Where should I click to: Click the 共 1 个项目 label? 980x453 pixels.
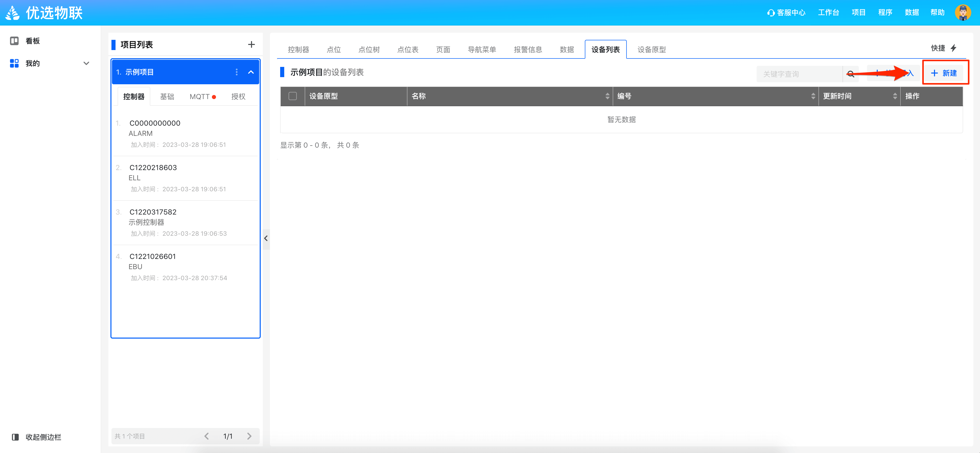click(x=130, y=436)
